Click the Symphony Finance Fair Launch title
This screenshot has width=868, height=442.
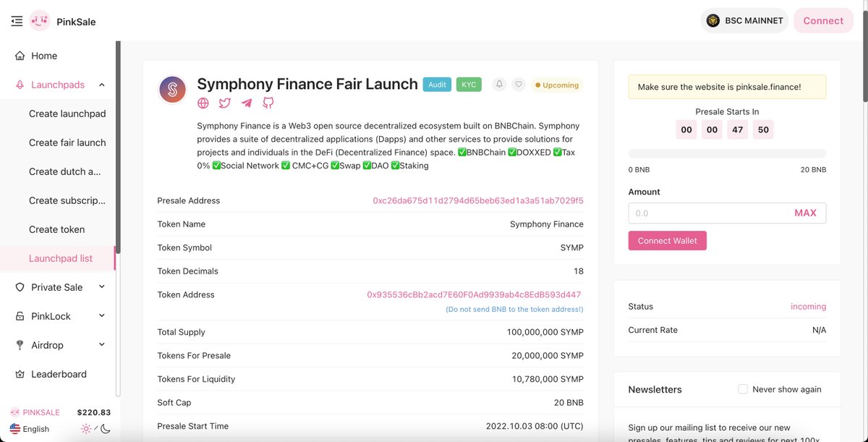[307, 84]
